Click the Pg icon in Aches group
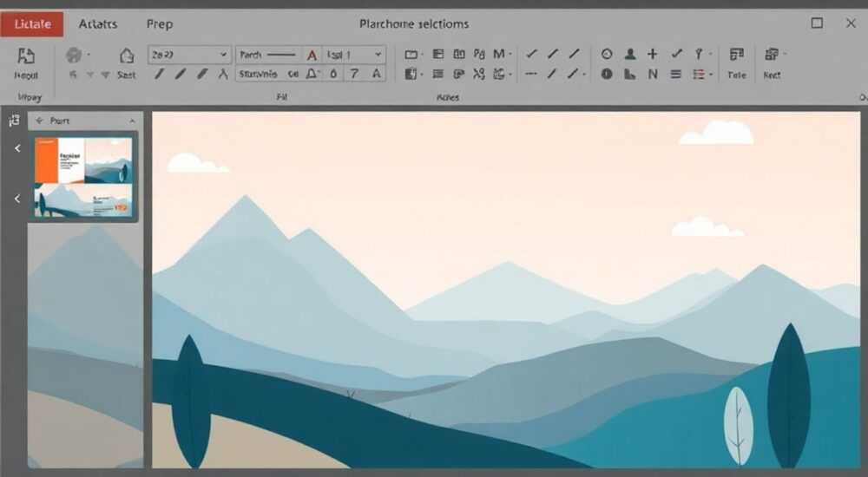Image resolution: width=868 pixels, height=477 pixels. point(479,54)
